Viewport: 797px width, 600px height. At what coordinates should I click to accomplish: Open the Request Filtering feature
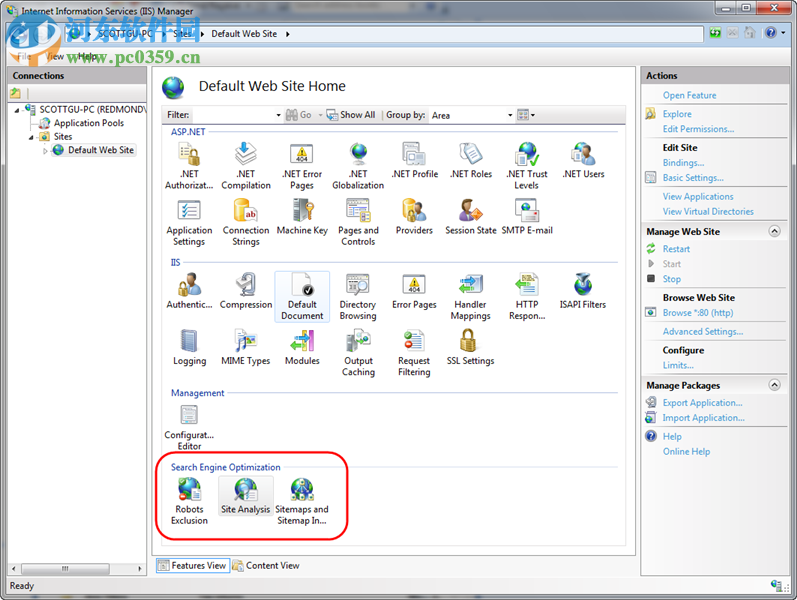pyautogui.click(x=415, y=352)
